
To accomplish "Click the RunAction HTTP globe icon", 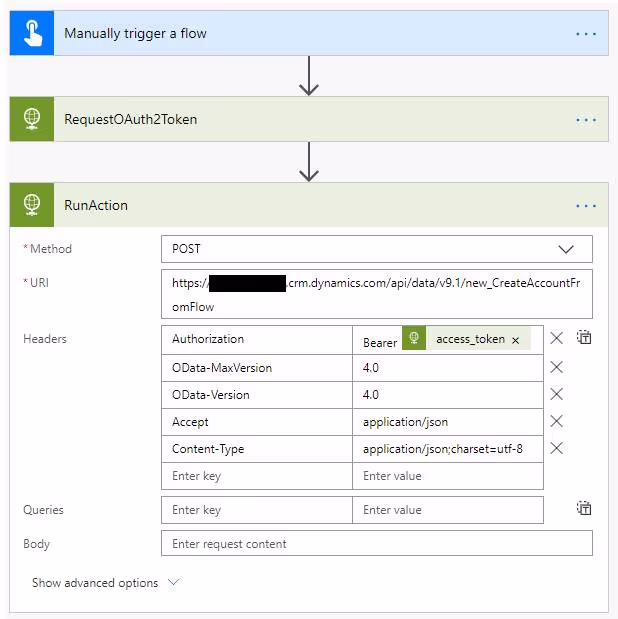I will point(32,205).
